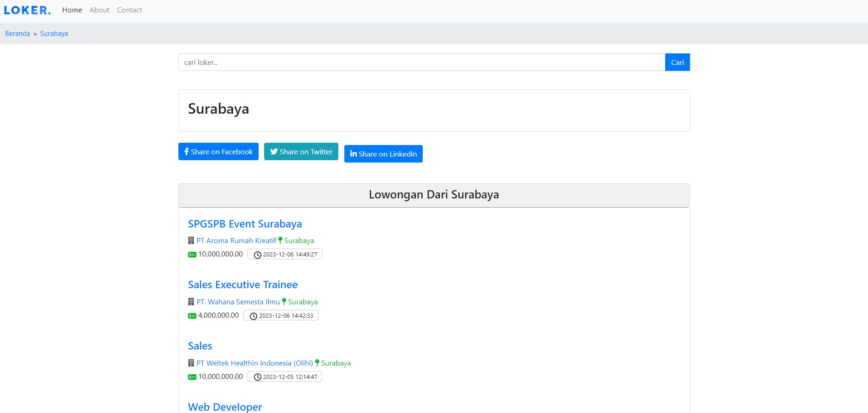This screenshot has width=868, height=413.
Task: Click Surabaya location for Sales Executive Trainee
Action: pos(303,302)
